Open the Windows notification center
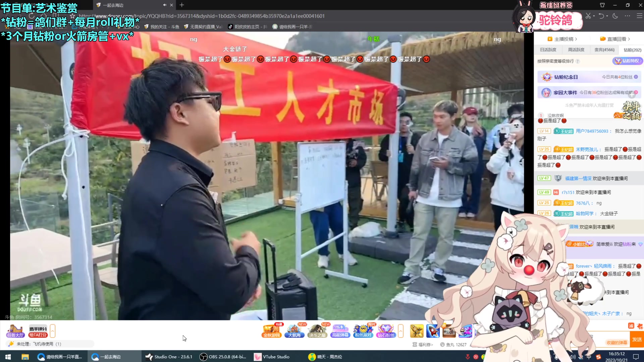This screenshot has width=644, height=362. [636, 357]
